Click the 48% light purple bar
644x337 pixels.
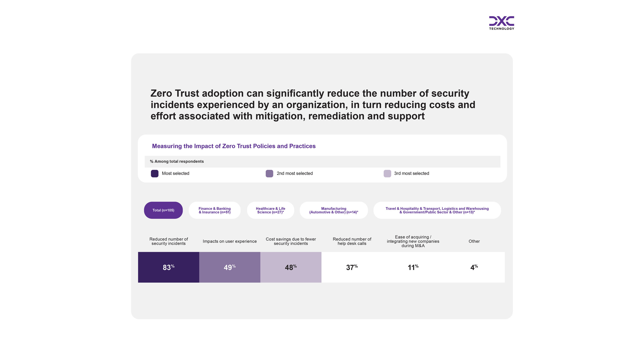click(x=291, y=267)
